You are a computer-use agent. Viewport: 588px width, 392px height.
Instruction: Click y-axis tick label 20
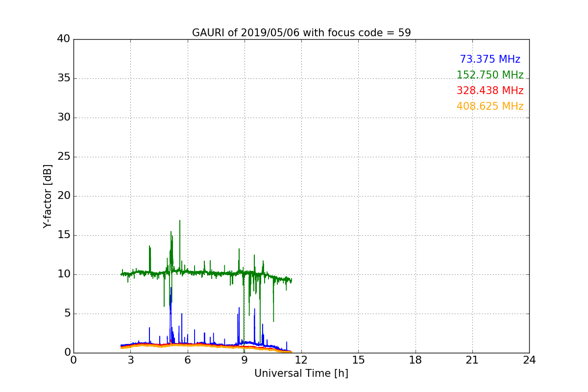click(x=64, y=196)
